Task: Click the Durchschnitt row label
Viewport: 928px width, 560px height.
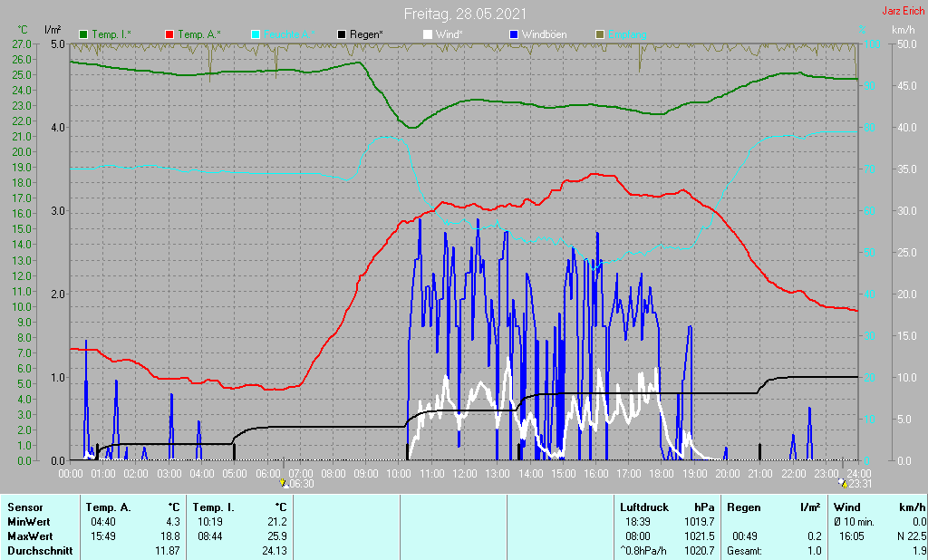Action: (37, 551)
